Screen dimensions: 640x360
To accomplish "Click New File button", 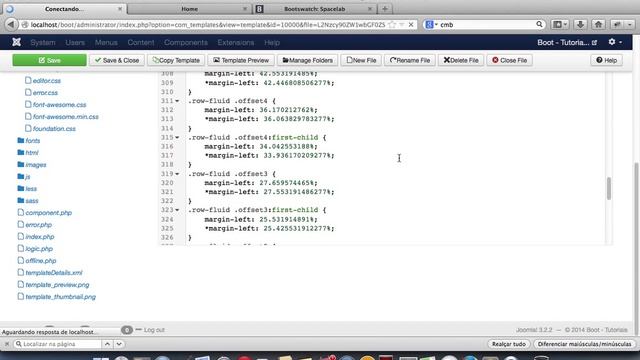I will [361, 60].
